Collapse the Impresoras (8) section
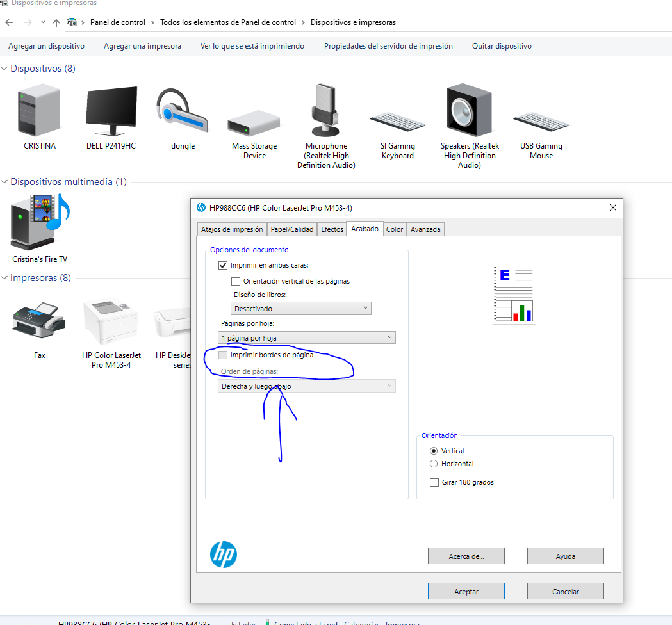 pyautogui.click(x=4, y=278)
